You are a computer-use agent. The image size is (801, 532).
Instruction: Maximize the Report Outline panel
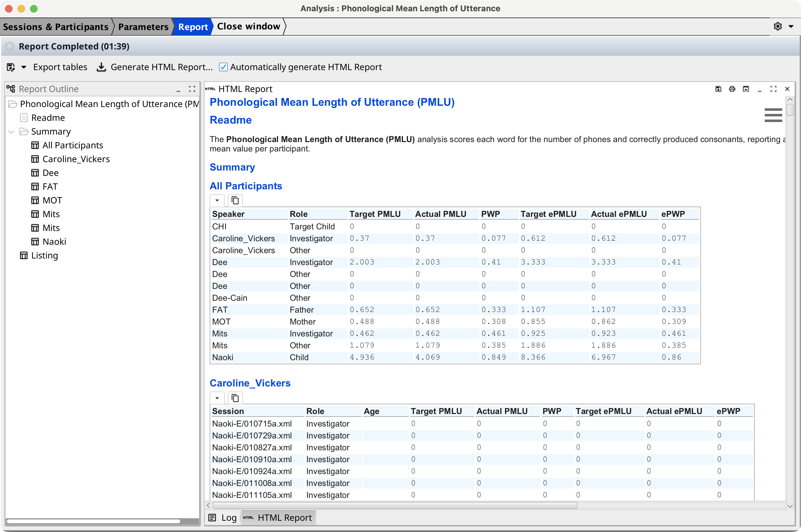coord(192,89)
